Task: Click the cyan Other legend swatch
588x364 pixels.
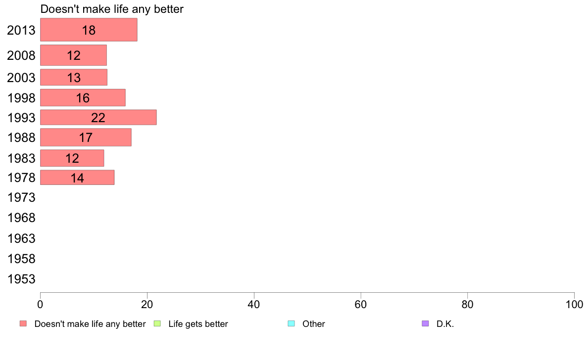Action: [x=291, y=323]
